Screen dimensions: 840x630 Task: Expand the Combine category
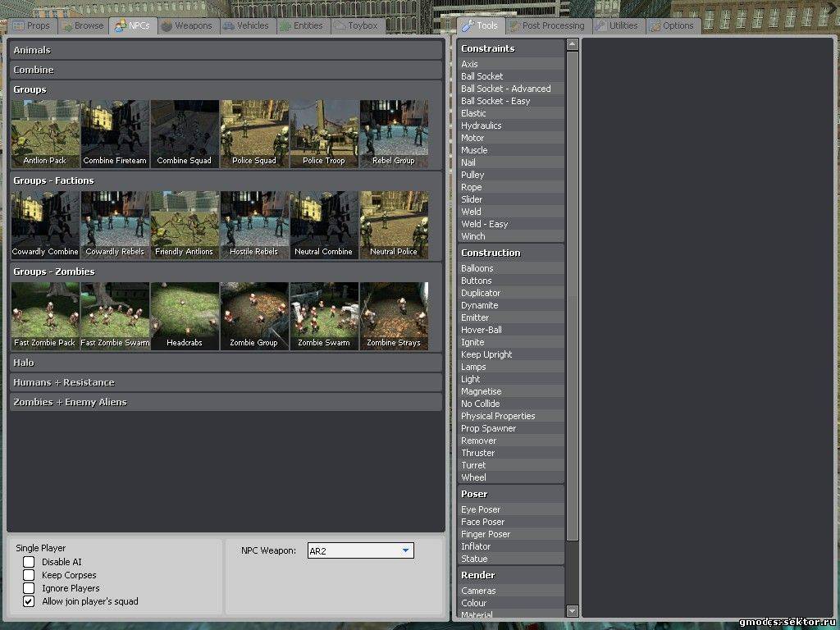point(226,70)
